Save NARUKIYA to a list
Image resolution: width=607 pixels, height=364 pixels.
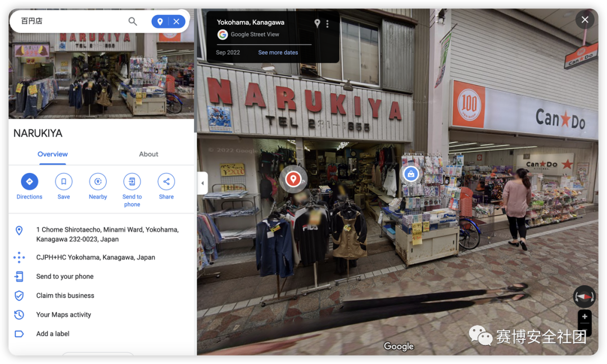point(64,181)
